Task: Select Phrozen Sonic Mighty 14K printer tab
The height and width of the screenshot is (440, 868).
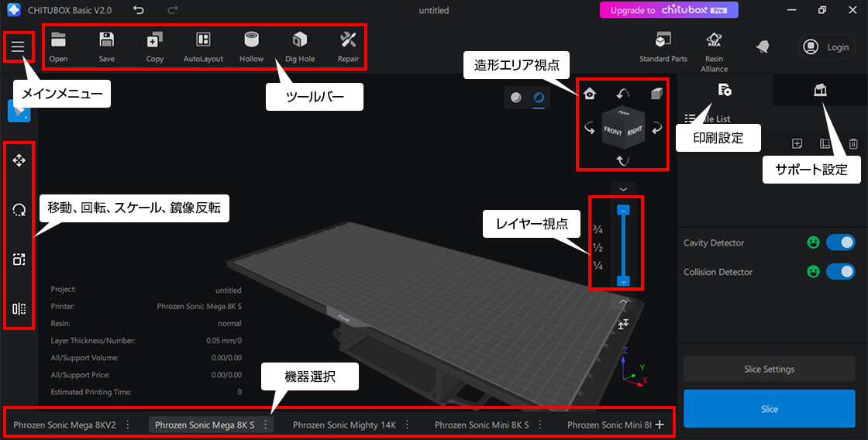Action: pos(344,425)
